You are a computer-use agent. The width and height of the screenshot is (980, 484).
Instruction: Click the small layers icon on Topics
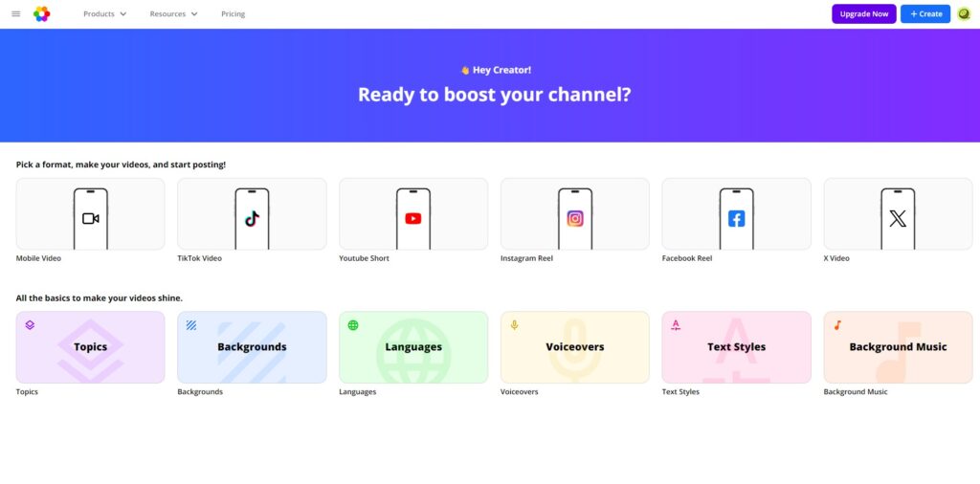[30, 325]
